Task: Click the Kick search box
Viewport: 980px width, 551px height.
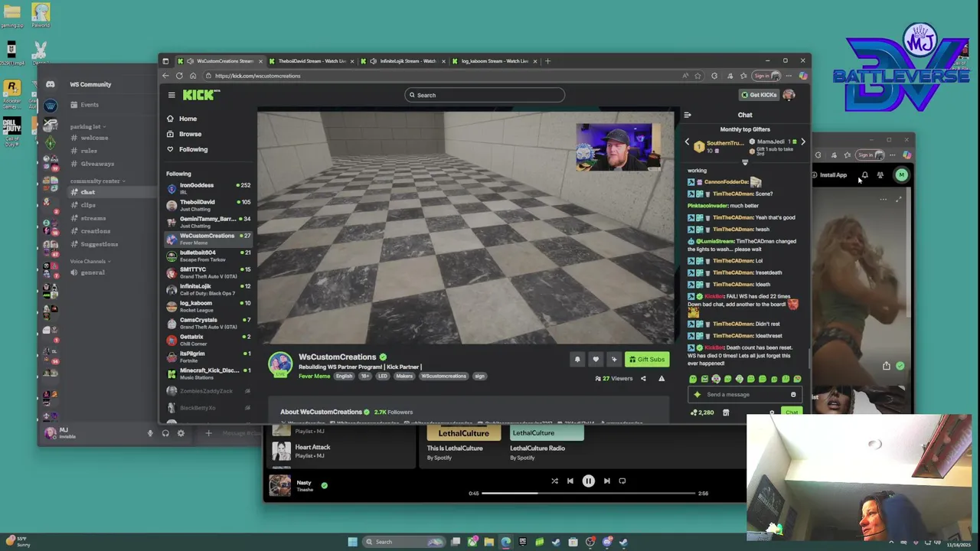Action: (485, 95)
